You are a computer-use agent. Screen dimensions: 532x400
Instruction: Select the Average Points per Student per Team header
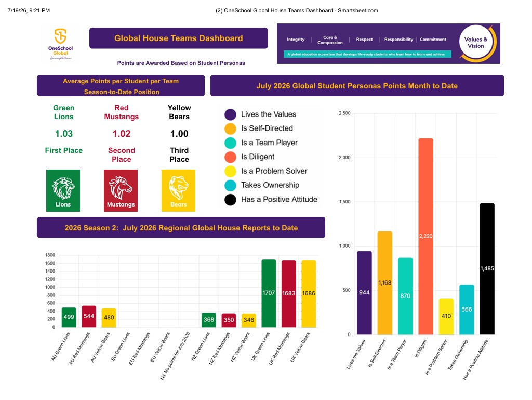[x=121, y=86]
